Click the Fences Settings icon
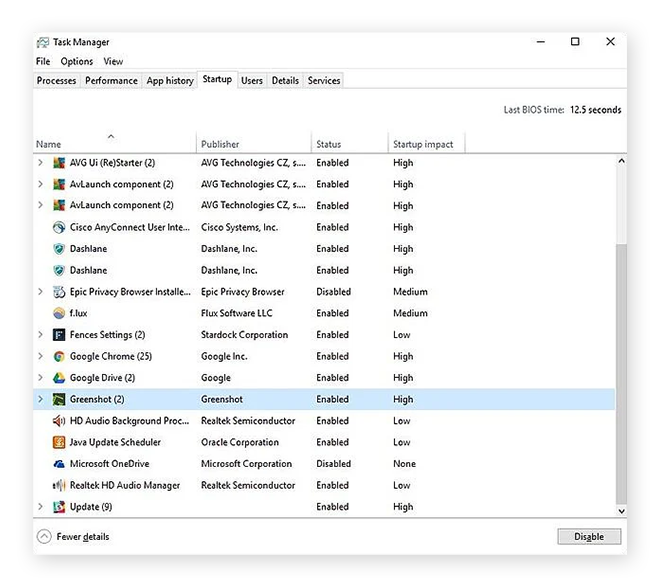This screenshot has height=586, width=660. pos(59,335)
